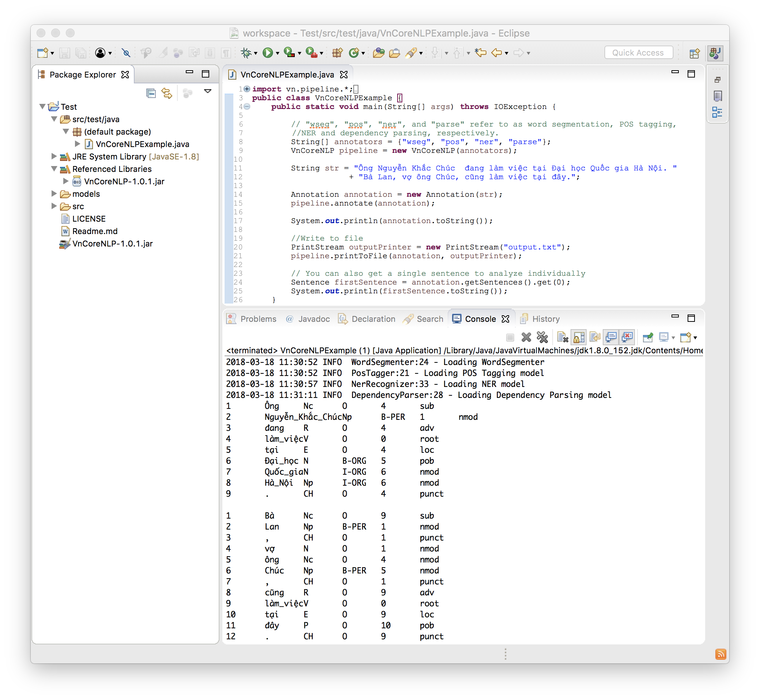The width and height of the screenshot is (760, 700).
Task: Open a Java Search using the flashlight icon
Action: (412, 53)
